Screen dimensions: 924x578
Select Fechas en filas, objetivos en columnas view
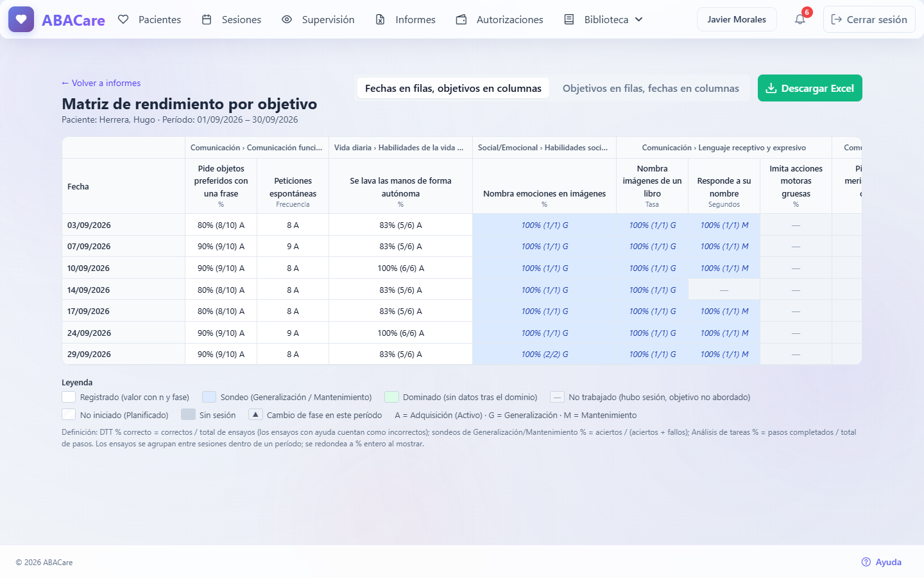click(453, 88)
